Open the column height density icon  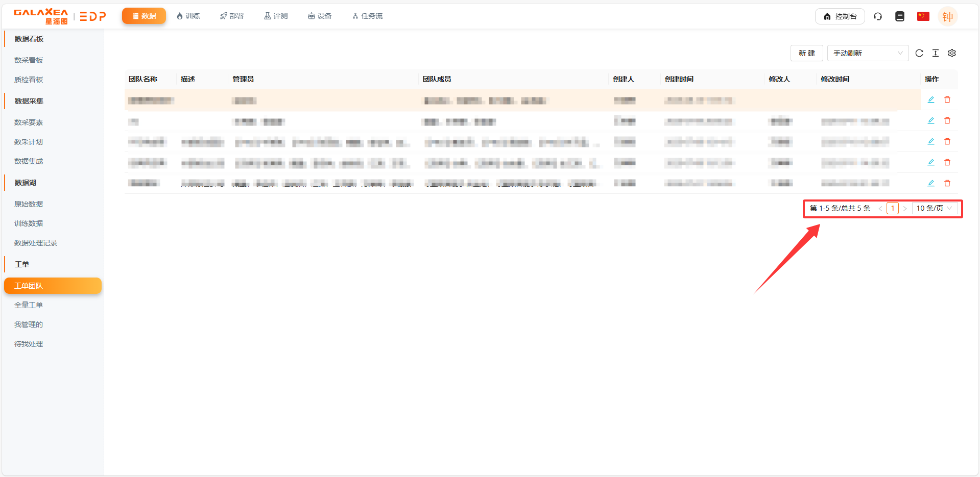pos(936,53)
